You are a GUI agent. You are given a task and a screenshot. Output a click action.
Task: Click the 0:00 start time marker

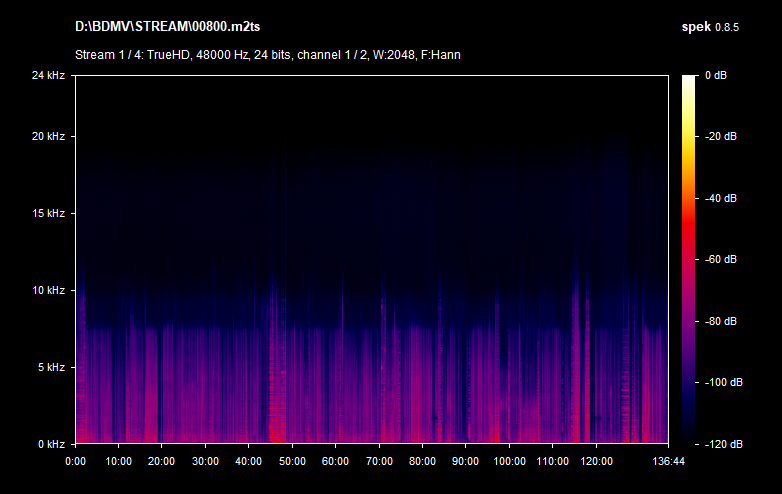click(x=76, y=461)
